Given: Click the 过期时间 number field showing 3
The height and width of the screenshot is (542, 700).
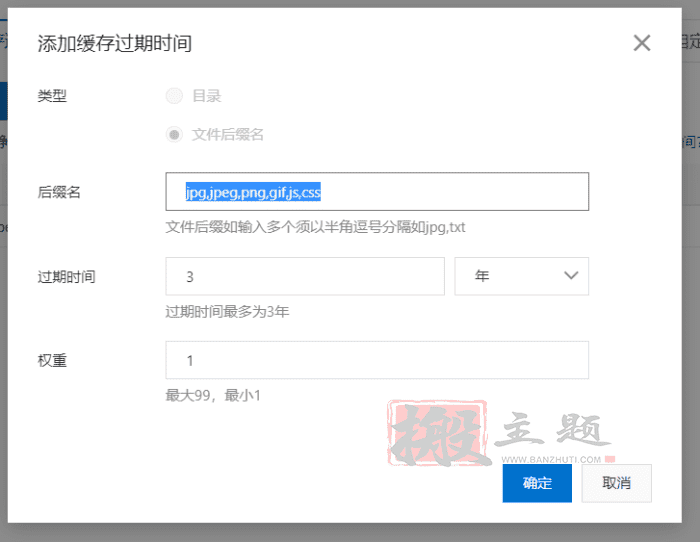Looking at the screenshot, I should tap(304, 276).
